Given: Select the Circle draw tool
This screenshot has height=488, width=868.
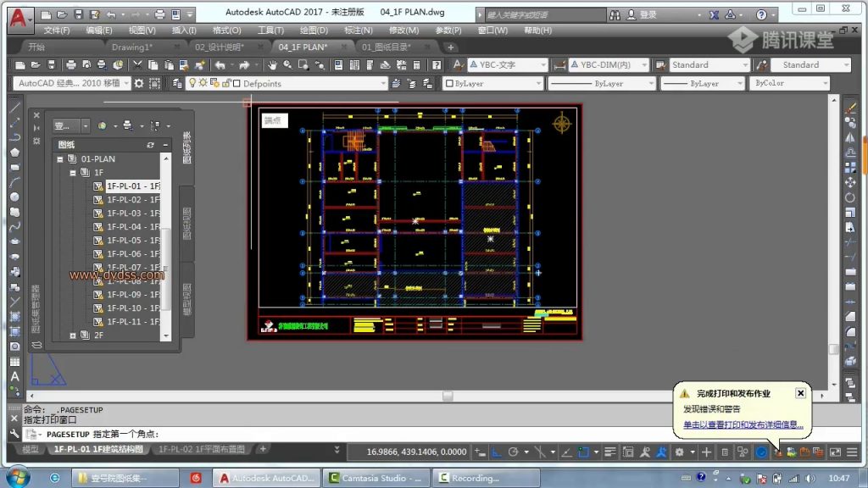Looking at the screenshot, I should point(15,197).
